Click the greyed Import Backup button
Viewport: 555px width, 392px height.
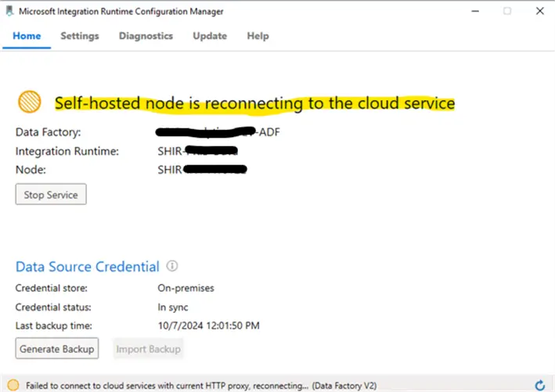click(x=148, y=349)
